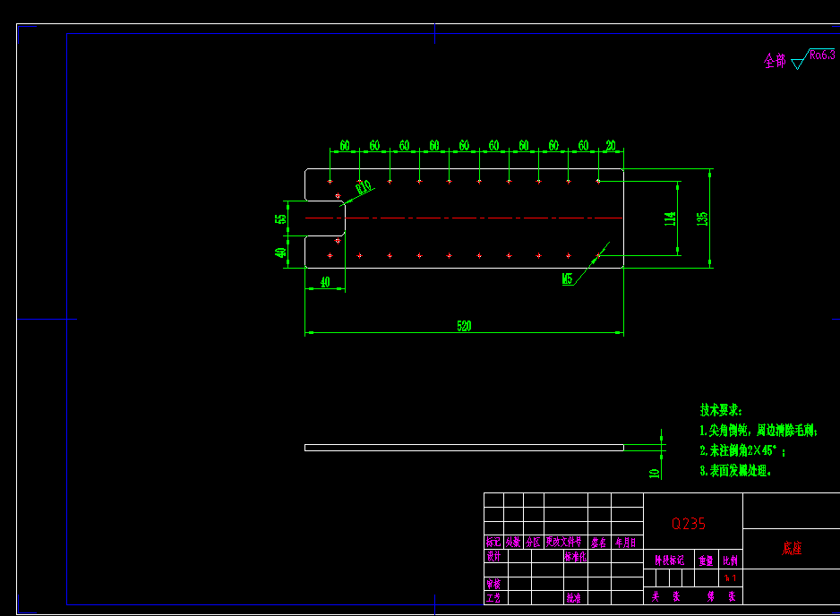Select the 520 overall length dimension
The height and width of the screenshot is (616, 840).
[464, 326]
